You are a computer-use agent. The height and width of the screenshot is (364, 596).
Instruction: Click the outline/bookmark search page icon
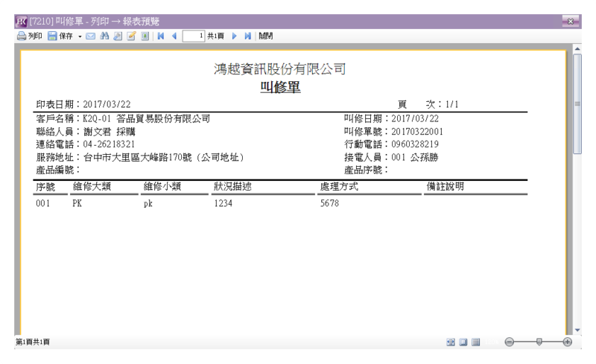(118, 36)
